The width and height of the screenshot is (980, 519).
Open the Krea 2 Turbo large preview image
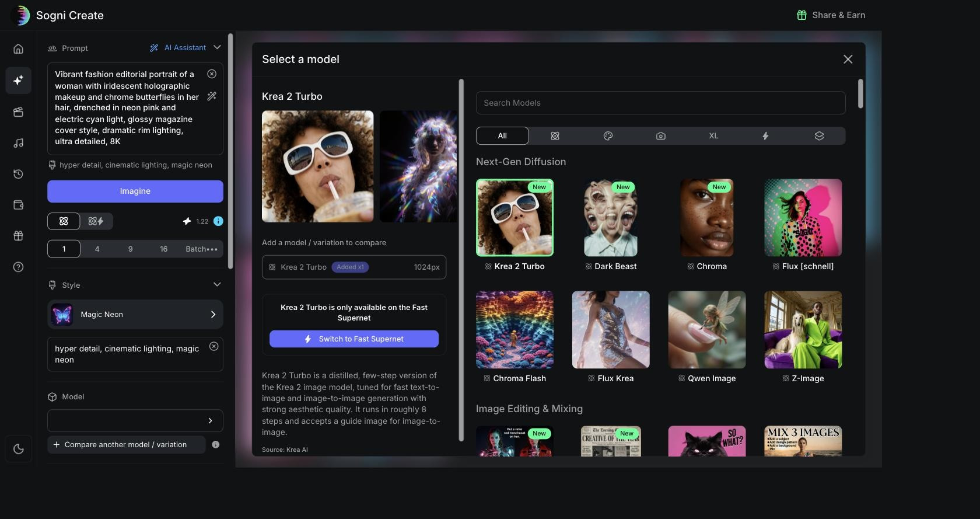tap(318, 166)
